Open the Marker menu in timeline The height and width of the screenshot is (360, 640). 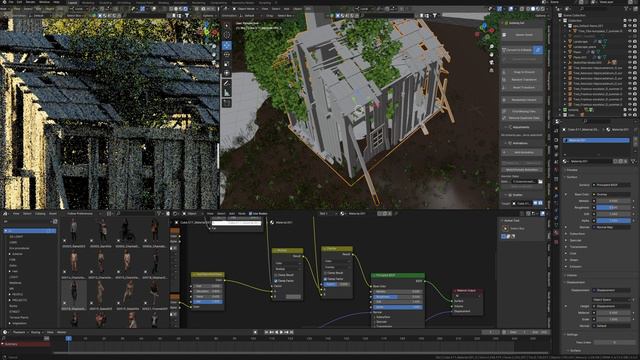[x=62, y=332]
